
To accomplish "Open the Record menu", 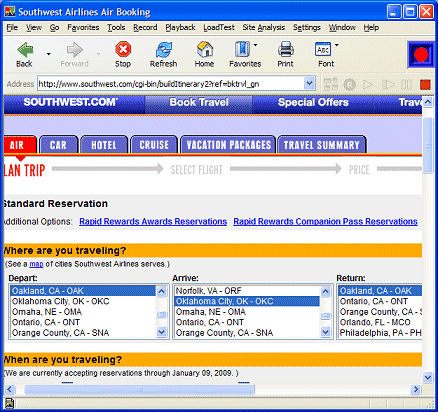I will (x=145, y=27).
